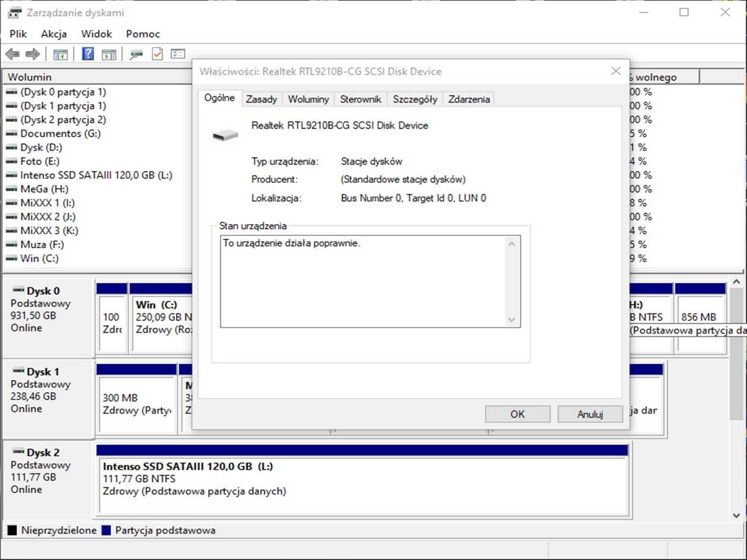This screenshot has width=747, height=560.
Task: Click the text 'Bus Number 0, Target Id 0, LUN 0'
Action: tap(413, 198)
